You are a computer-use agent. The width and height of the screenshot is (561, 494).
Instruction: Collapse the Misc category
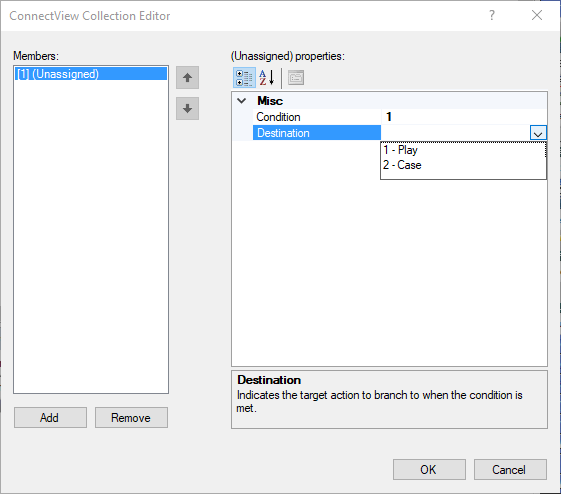242,101
